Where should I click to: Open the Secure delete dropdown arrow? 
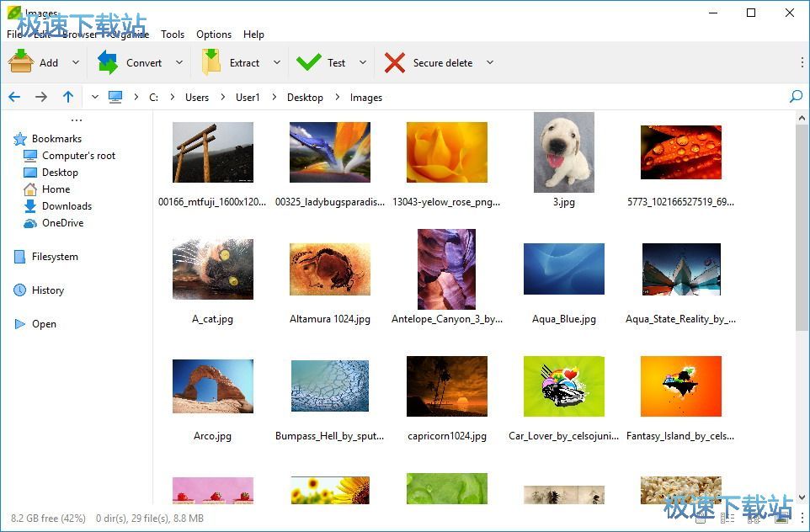(490, 62)
